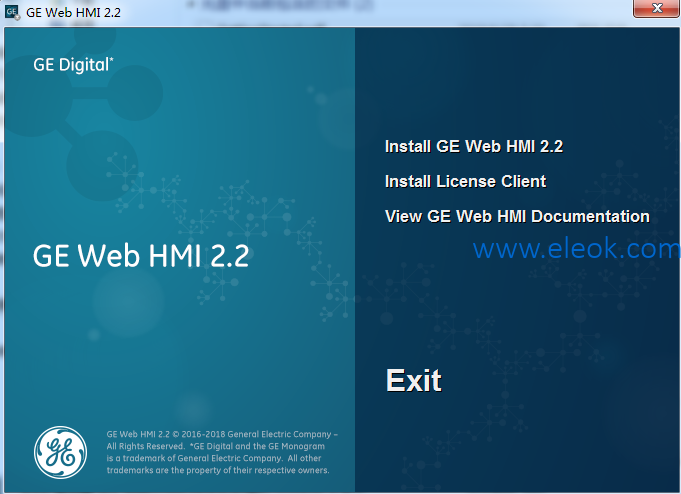Choose Install License Client
Image resolution: width=681 pixels, height=494 pixels.
tap(466, 181)
